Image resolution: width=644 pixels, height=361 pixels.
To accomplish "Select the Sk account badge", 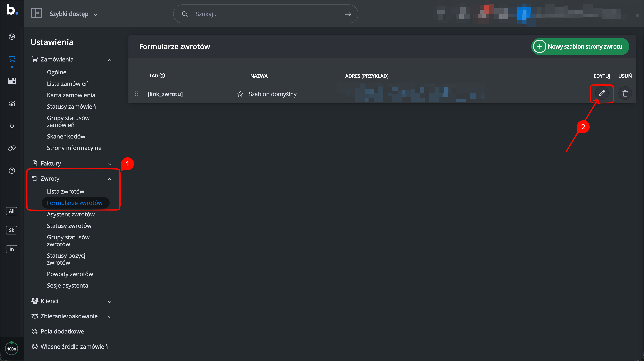I will pyautogui.click(x=11, y=230).
